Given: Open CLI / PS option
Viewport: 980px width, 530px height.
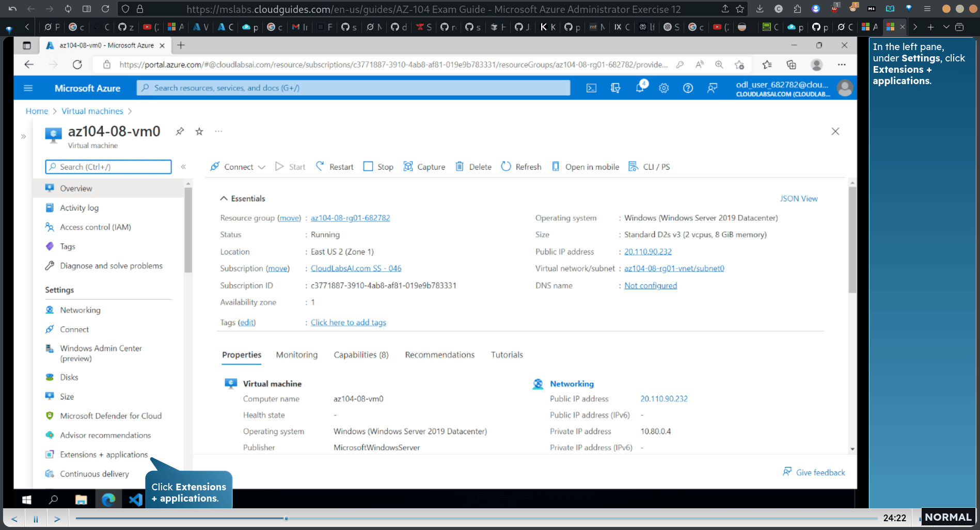Looking at the screenshot, I should click(649, 167).
